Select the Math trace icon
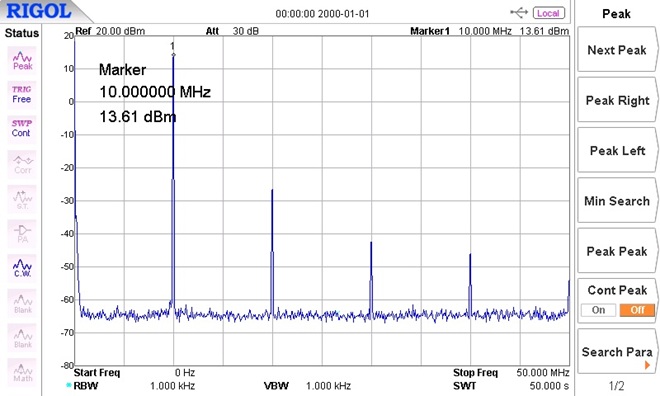 (22, 373)
